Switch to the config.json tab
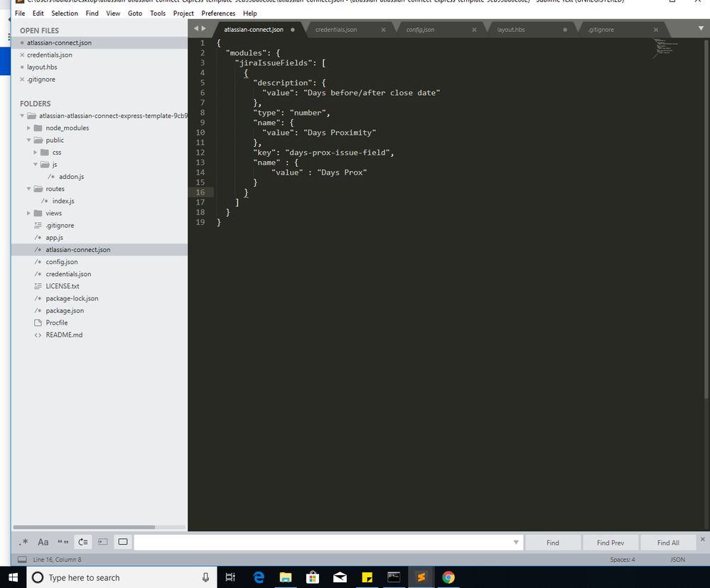Screen dimensions: 710x588 click(420, 29)
